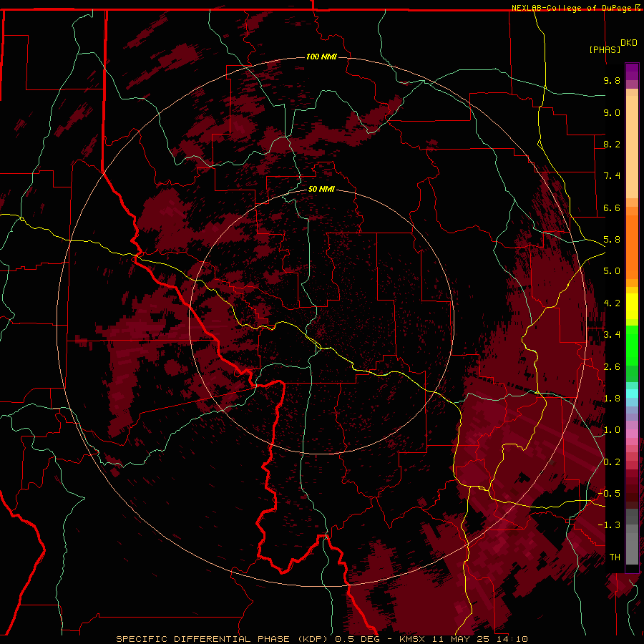Click the -0.5 scale value
644x644 pixels.
pos(609,493)
